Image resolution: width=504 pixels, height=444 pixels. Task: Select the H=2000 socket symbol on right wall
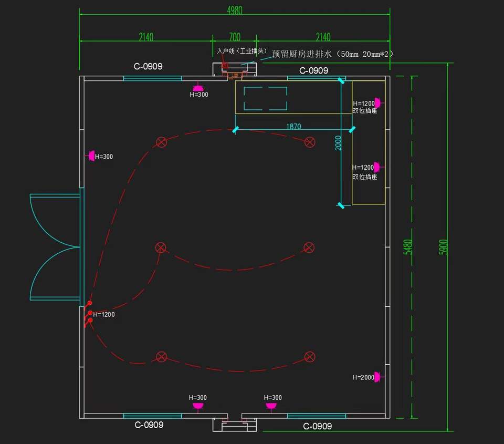(377, 377)
